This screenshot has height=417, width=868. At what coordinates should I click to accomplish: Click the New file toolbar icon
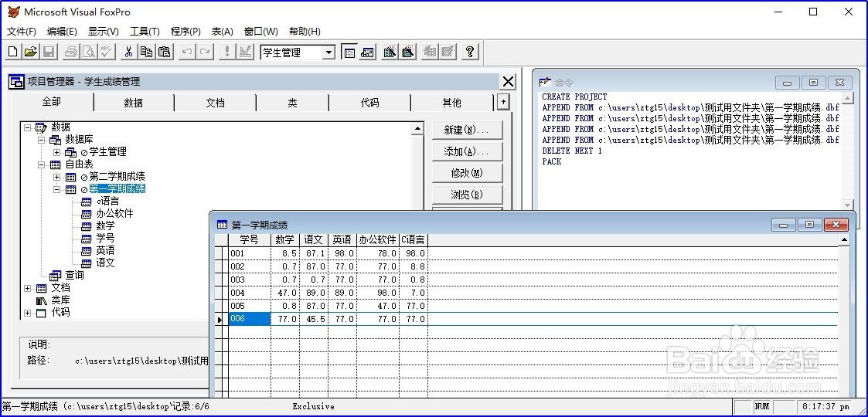[x=13, y=52]
